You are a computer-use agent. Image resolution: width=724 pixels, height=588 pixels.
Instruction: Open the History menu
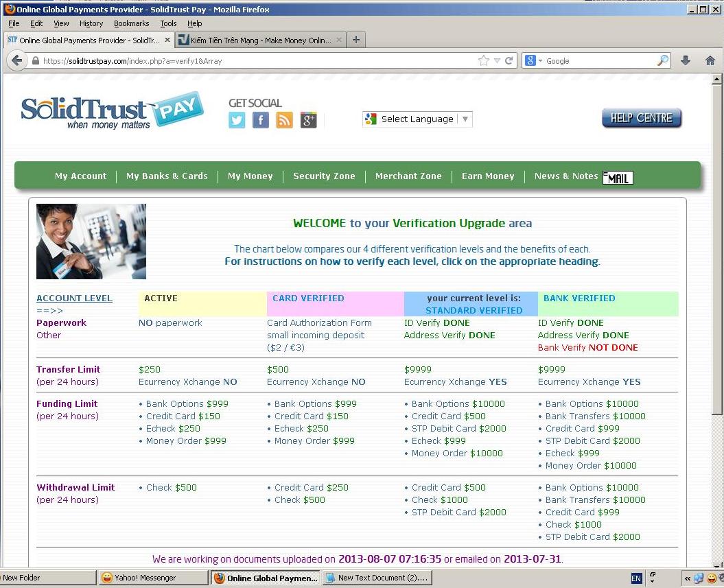click(91, 23)
